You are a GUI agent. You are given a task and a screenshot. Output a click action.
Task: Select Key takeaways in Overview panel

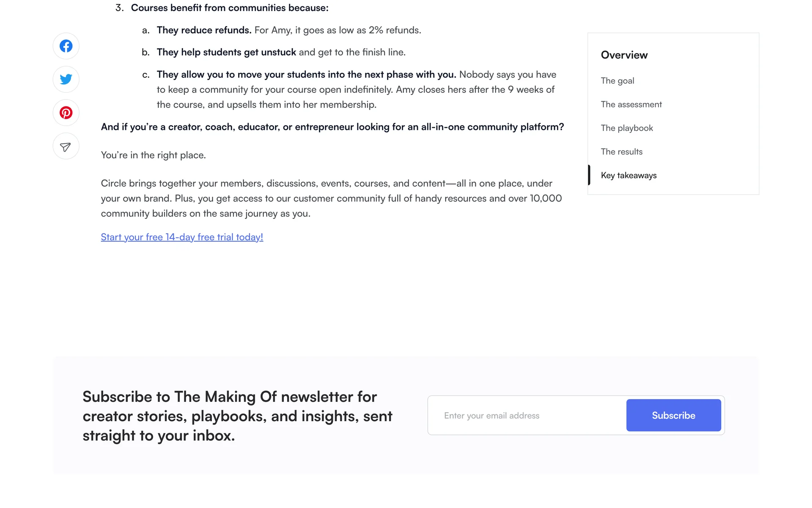pos(628,176)
